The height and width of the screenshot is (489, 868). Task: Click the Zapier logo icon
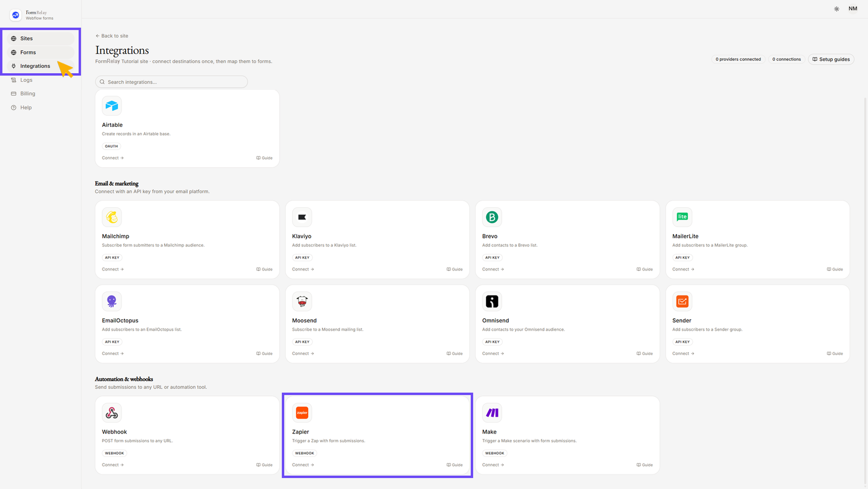302,413
